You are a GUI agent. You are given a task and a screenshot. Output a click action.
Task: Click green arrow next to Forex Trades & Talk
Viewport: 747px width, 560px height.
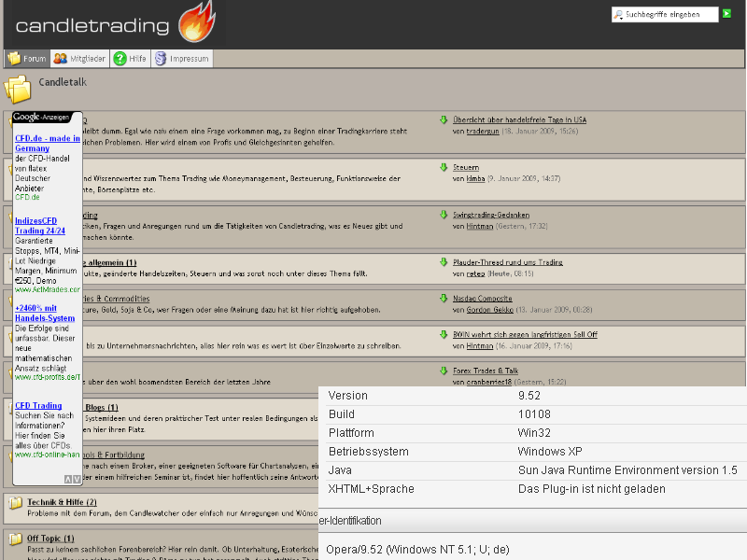point(444,371)
